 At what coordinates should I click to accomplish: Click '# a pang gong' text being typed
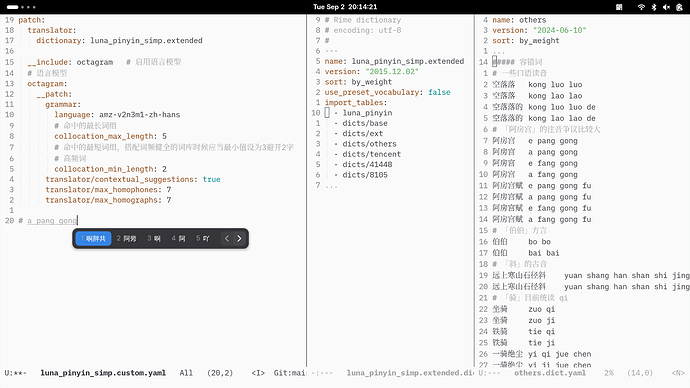pyautogui.click(x=48, y=221)
